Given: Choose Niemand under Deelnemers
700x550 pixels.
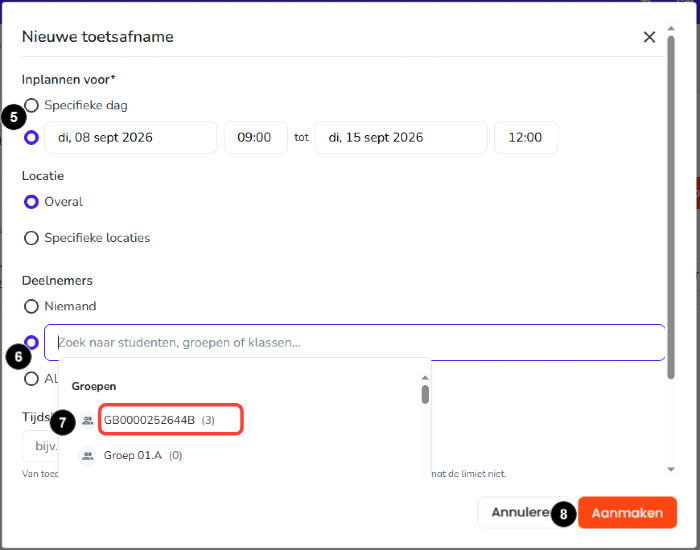Looking at the screenshot, I should tap(31, 306).
